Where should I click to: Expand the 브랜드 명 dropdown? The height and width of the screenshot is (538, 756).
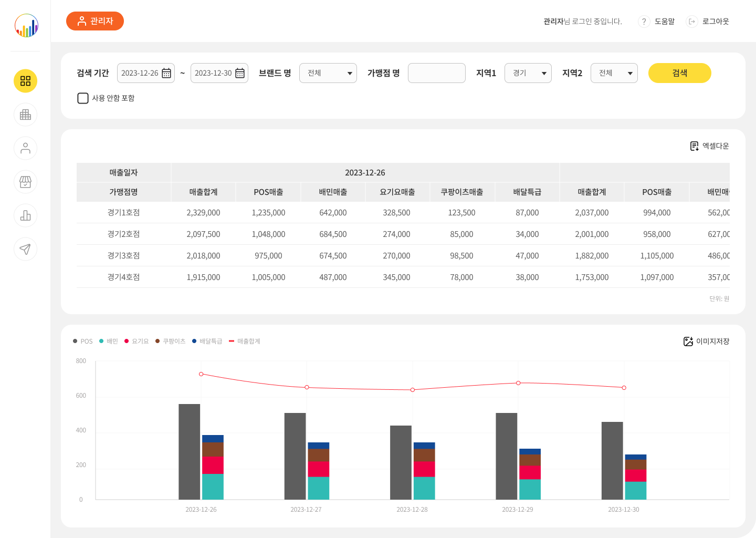(328, 73)
